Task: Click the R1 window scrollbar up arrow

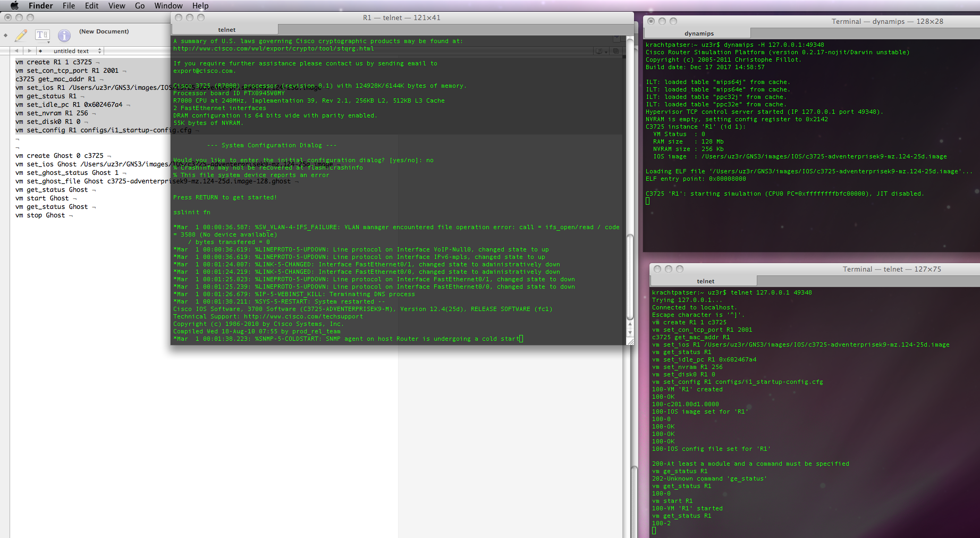Action: click(630, 324)
